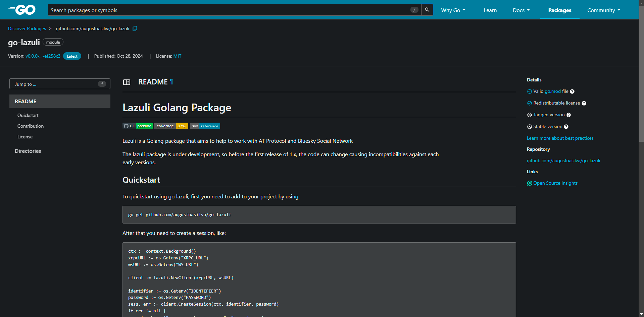644x317 pixels.
Task: Click the Lazuli Golang Package heading
Action: pyautogui.click(x=177, y=108)
